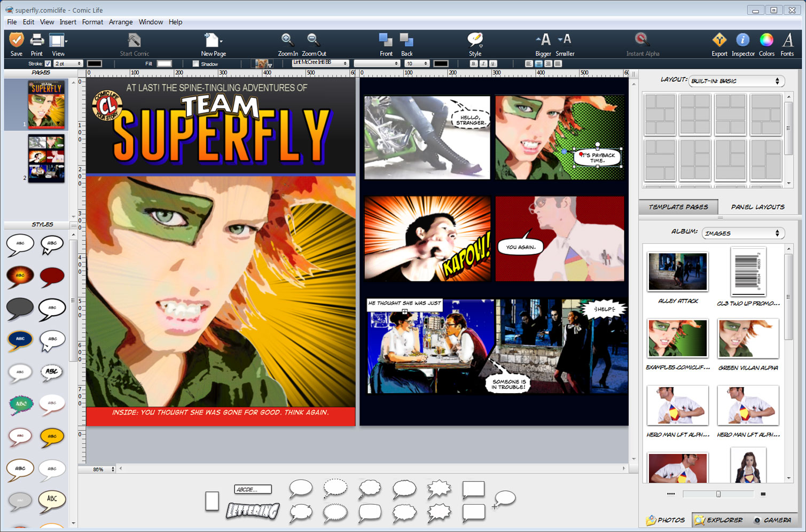The width and height of the screenshot is (806, 532).
Task: Select the ABCDE caption box element
Action: (253, 489)
